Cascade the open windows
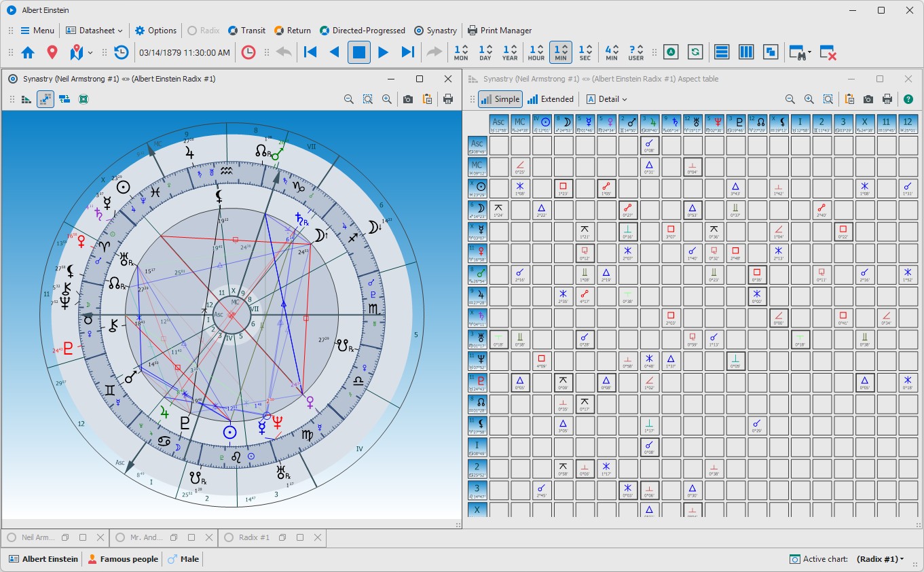Viewport: 924px width, 572px height. [x=770, y=52]
